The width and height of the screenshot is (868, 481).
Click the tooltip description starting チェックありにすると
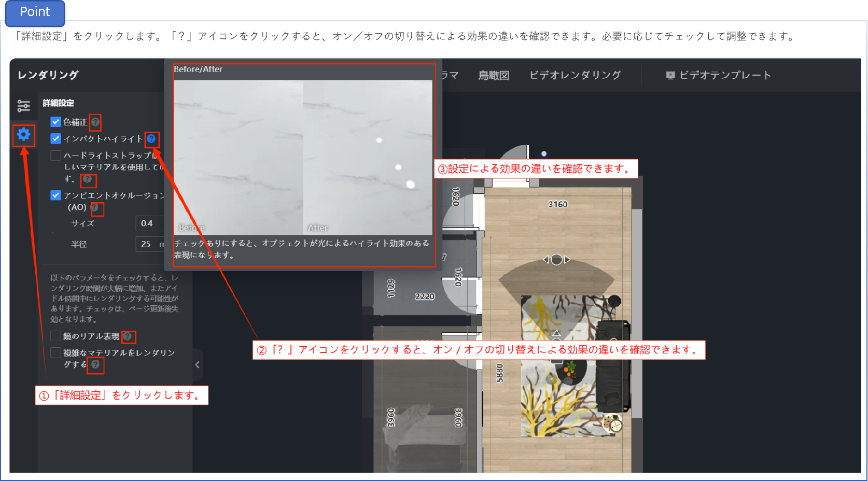click(x=302, y=249)
